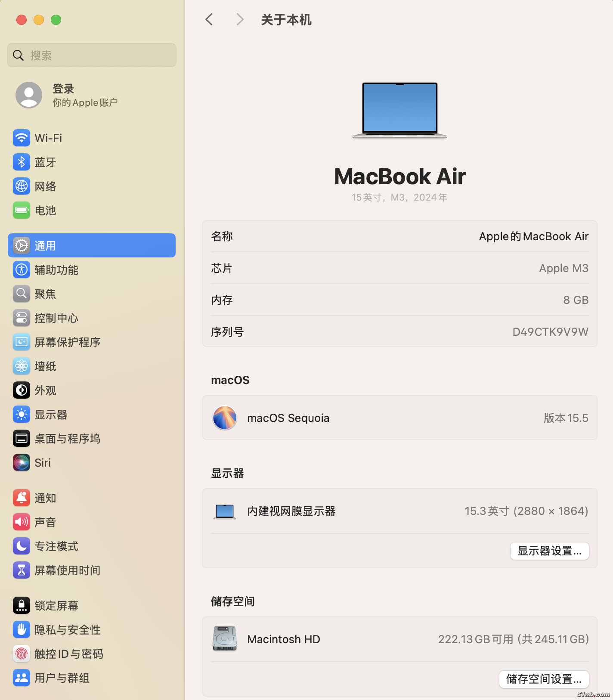The height and width of the screenshot is (700, 613).
Task: Open Users & Groups (用户与群组) icon
Action: pyautogui.click(x=22, y=678)
